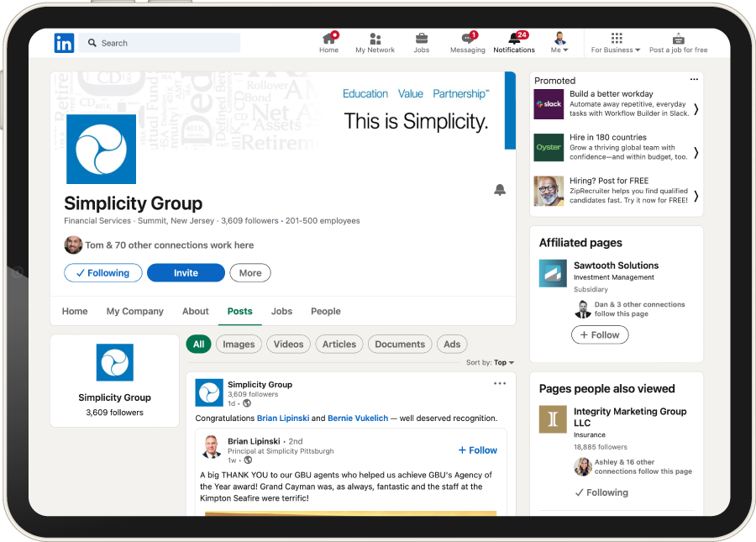Screen dimensions: 756x542
Task: Go to Jobs briefcase icon in navbar
Action: point(422,38)
